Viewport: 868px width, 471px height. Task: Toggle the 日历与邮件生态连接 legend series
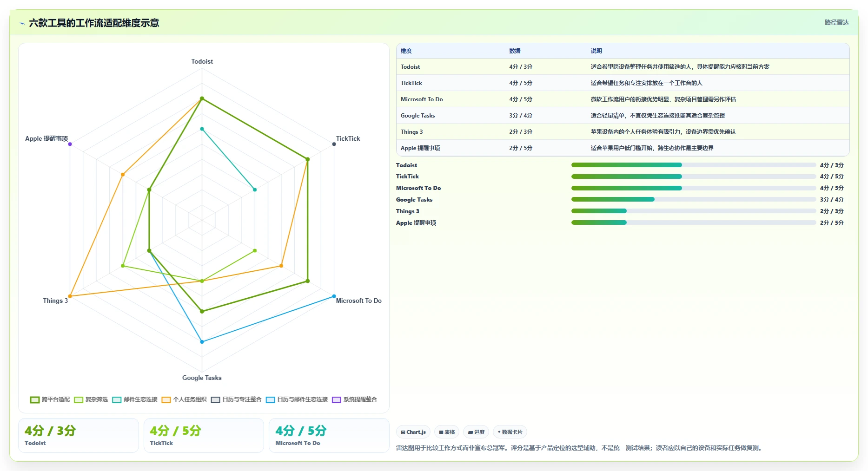tap(297, 399)
